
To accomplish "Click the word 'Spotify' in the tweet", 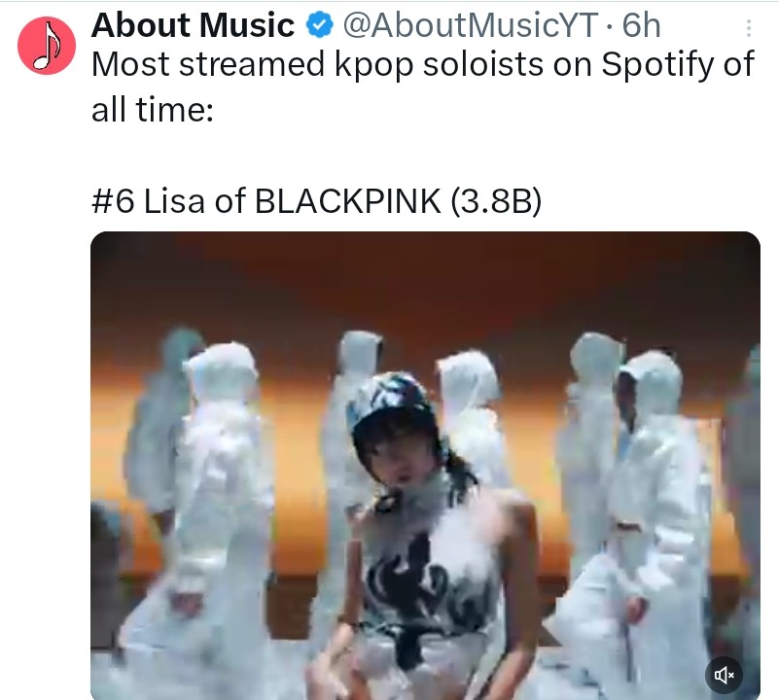I will pyautogui.click(x=657, y=65).
